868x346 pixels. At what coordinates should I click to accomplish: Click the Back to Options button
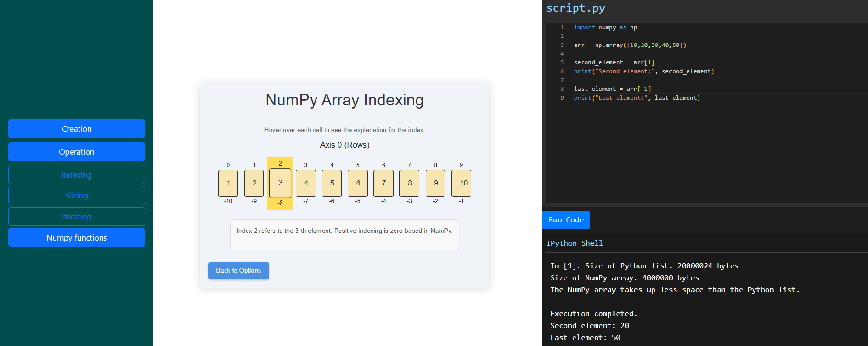(x=238, y=271)
